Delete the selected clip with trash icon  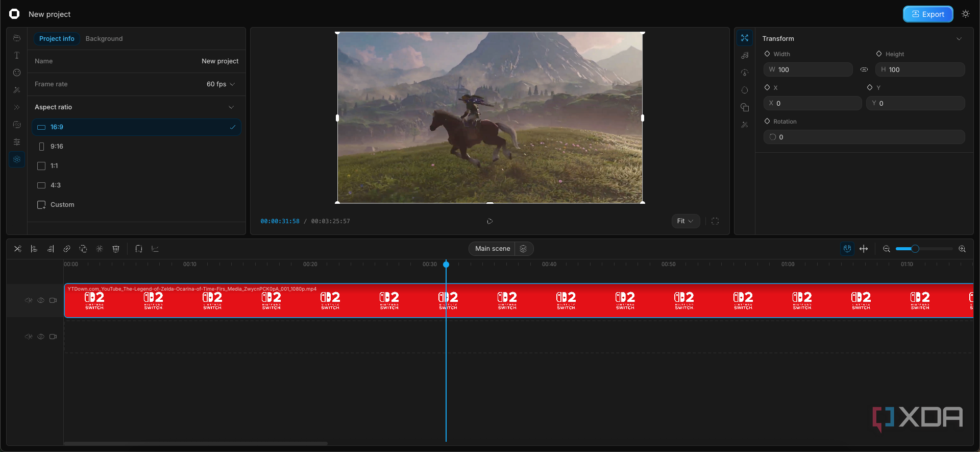(116, 249)
